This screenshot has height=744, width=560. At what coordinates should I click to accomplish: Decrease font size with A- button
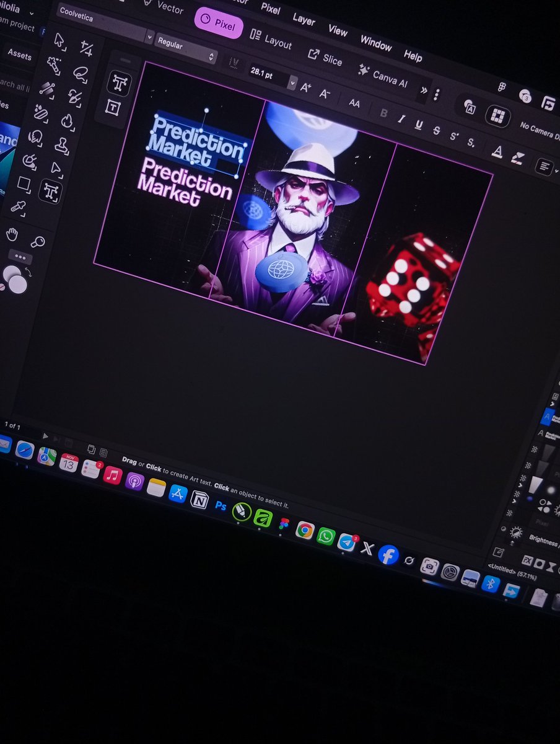(325, 94)
